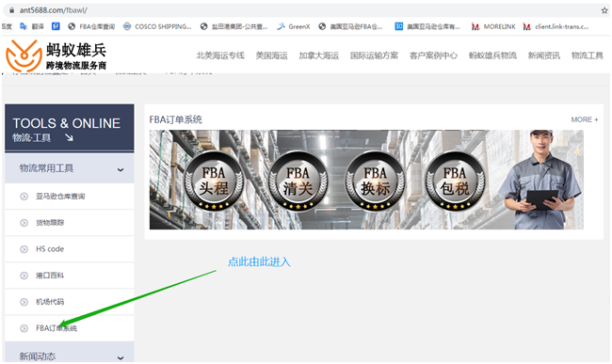
Task: Open 北美海运专线 menu item
Action: [220, 55]
